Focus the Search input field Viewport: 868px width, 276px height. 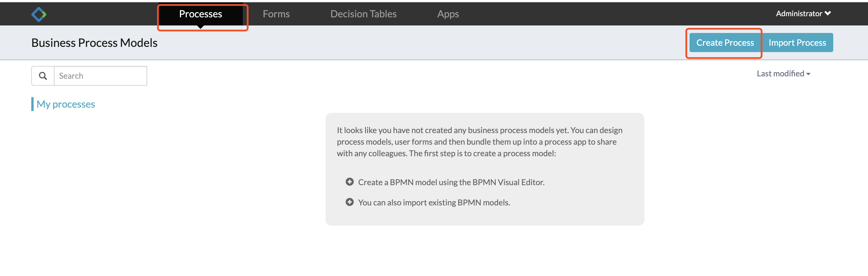point(101,76)
